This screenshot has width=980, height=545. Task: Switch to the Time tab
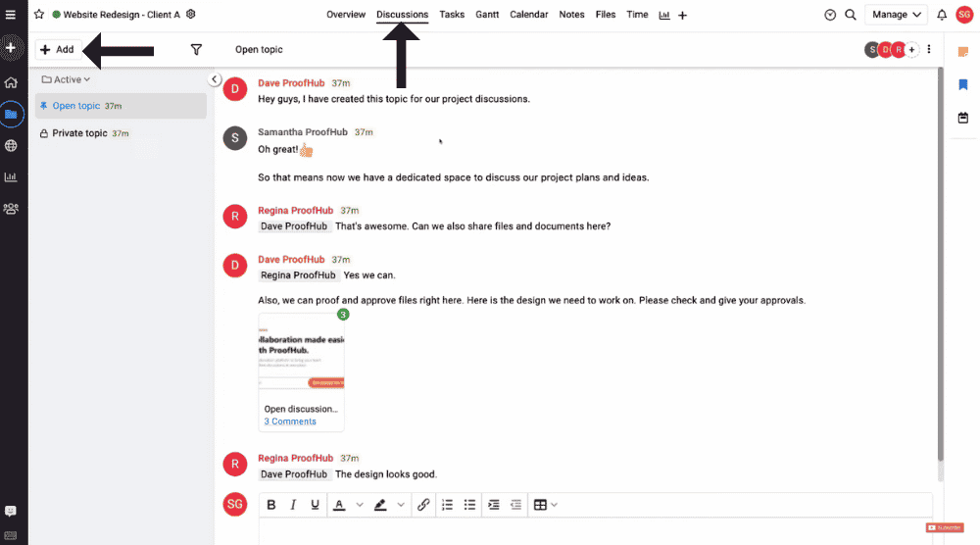click(637, 15)
